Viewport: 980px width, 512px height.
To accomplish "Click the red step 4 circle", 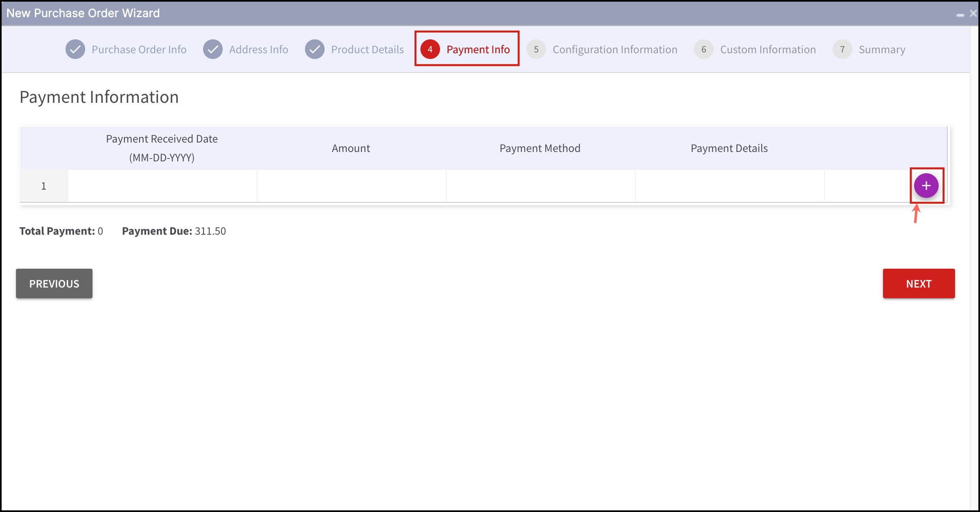I will pyautogui.click(x=430, y=50).
